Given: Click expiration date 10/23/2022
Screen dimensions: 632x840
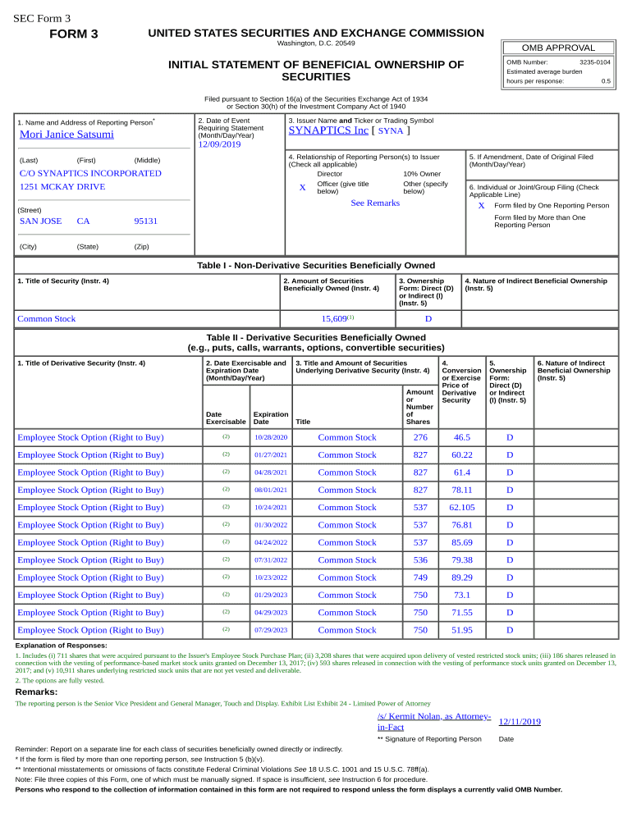Looking at the screenshot, I should [271, 577].
